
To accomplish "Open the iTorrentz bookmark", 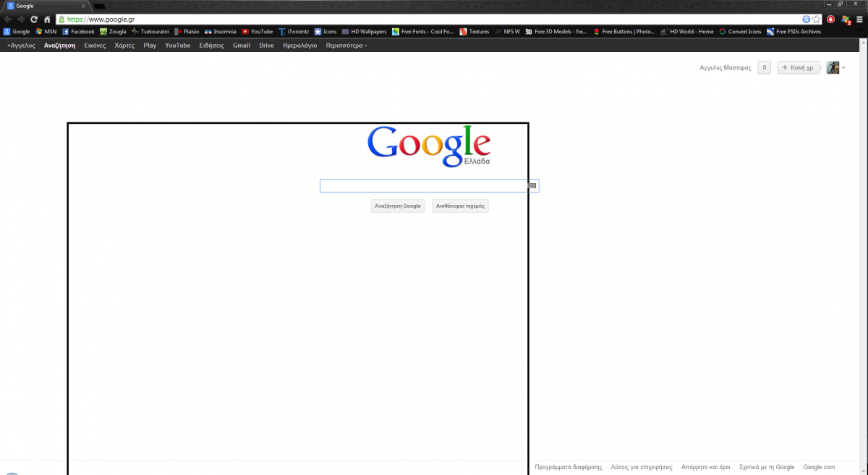I will pyautogui.click(x=294, y=32).
